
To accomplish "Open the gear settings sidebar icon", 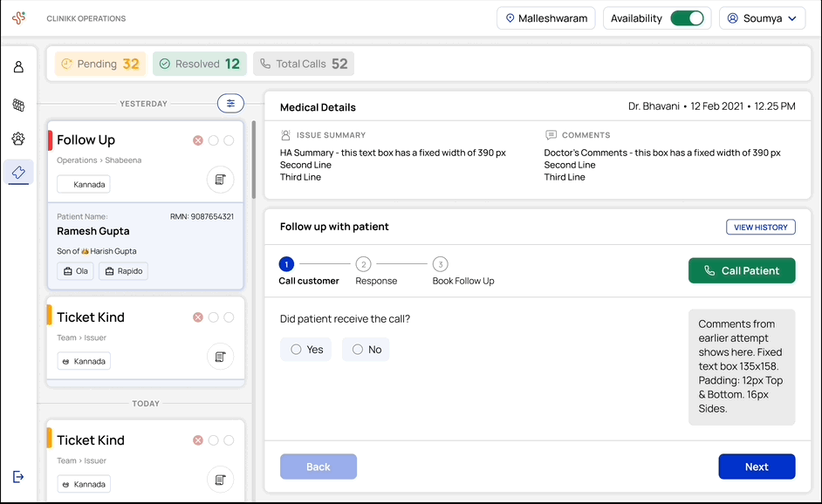I will tap(18, 139).
